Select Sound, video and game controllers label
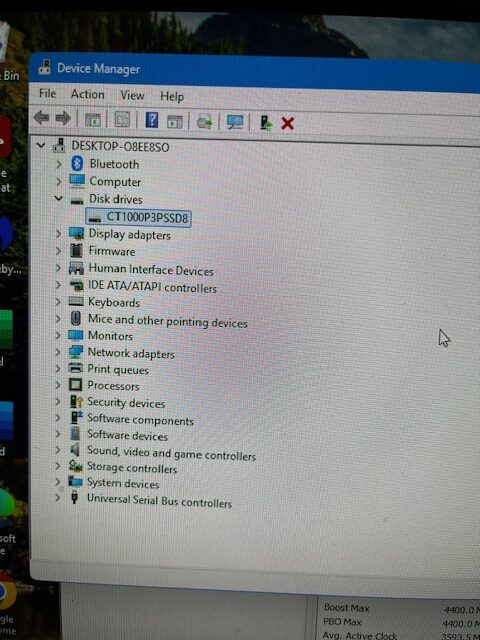Image resolution: width=480 pixels, height=640 pixels. (x=171, y=453)
